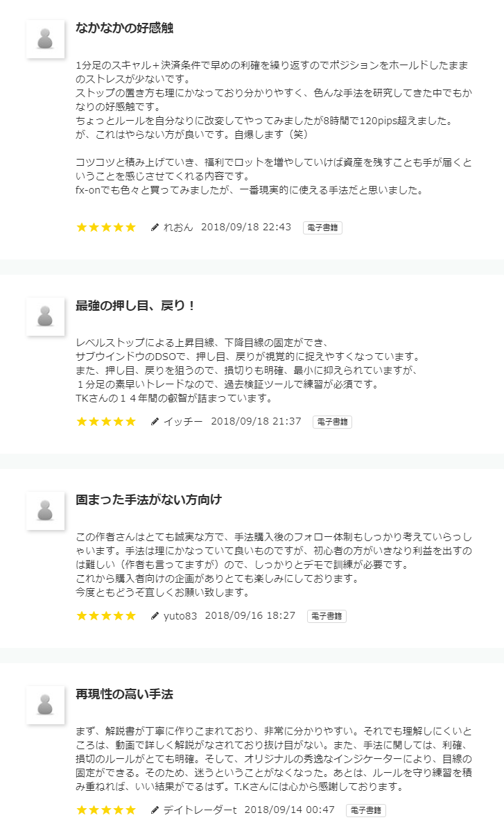Click five-star rating on イッチー's review
Viewport: 504px width, 838px height.
click(x=106, y=422)
